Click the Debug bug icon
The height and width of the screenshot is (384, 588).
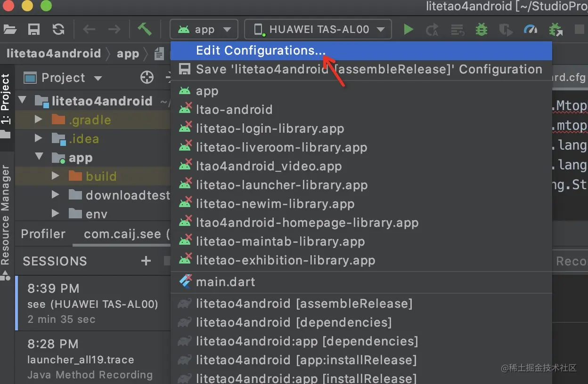point(481,30)
